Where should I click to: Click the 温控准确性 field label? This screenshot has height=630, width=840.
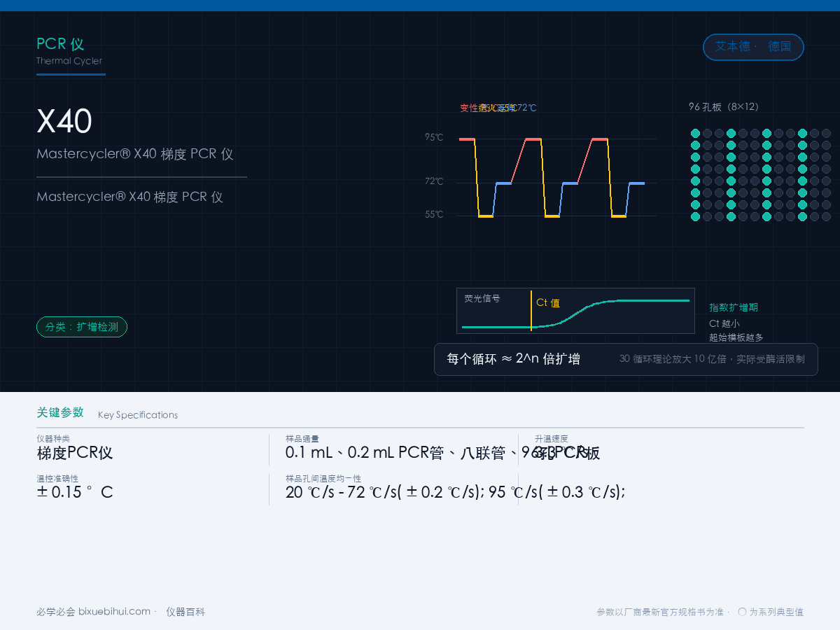coord(57,478)
